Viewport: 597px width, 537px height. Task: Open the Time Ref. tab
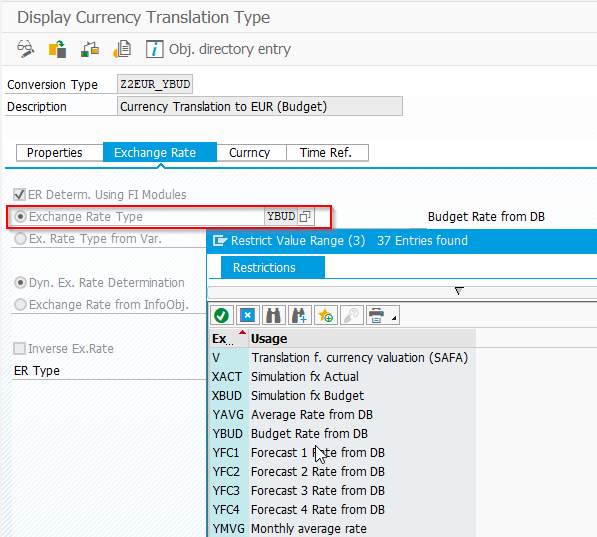326,153
